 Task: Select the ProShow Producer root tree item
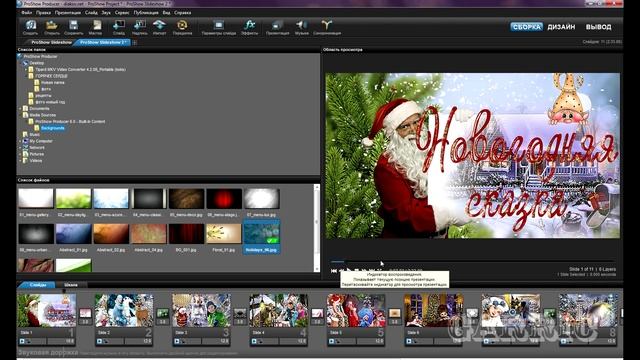40,56
